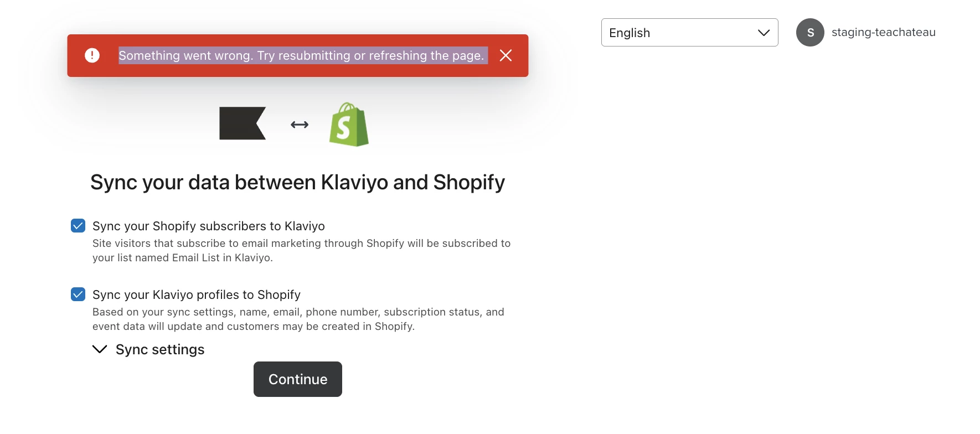The height and width of the screenshot is (434, 980).
Task: Click the staging-teachateau account name
Action: (883, 32)
